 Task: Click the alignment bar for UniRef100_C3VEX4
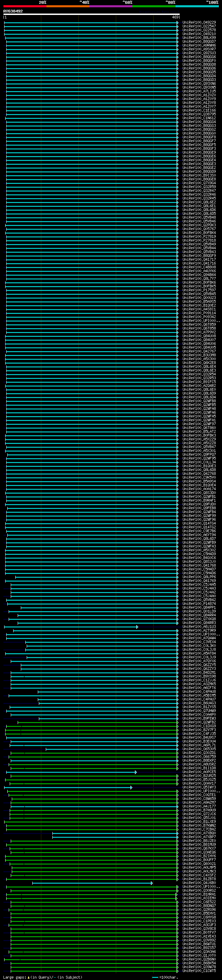[102, 642]
